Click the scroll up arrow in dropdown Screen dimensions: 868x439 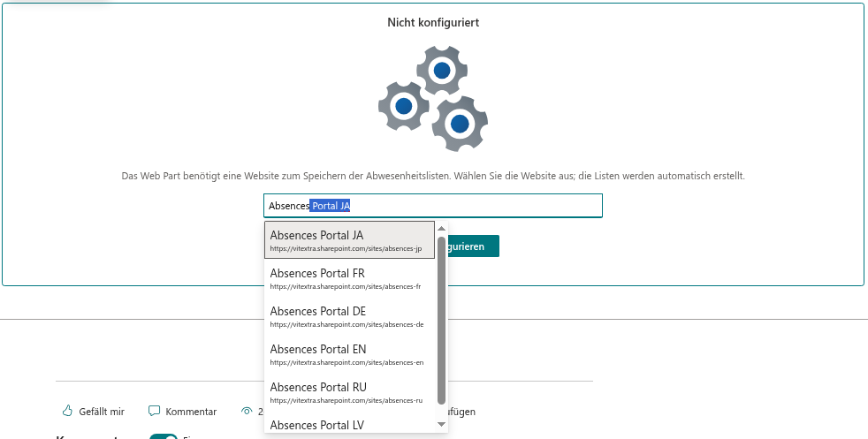441,229
